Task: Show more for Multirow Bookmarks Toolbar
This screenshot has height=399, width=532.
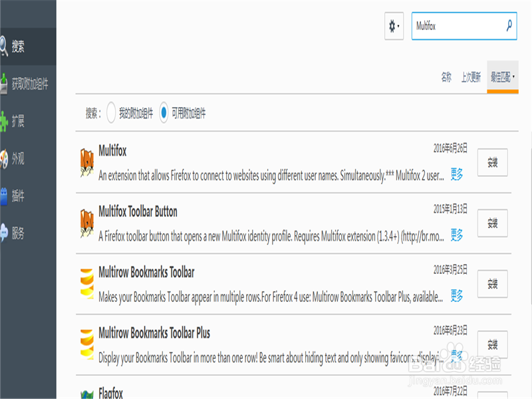Action: point(457,295)
